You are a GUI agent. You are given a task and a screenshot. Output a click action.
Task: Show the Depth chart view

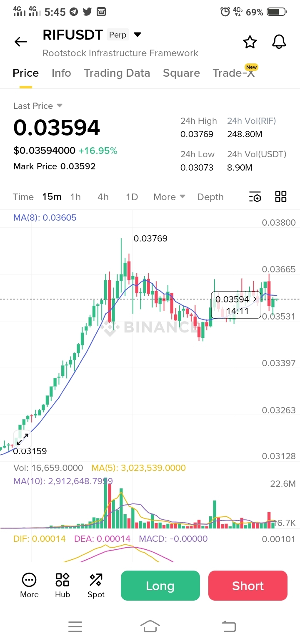(x=210, y=197)
